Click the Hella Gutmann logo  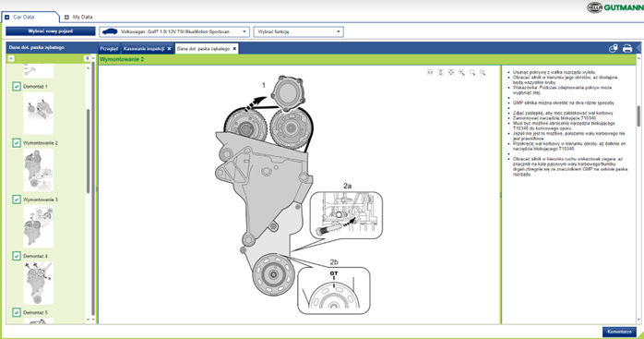click(x=614, y=7)
